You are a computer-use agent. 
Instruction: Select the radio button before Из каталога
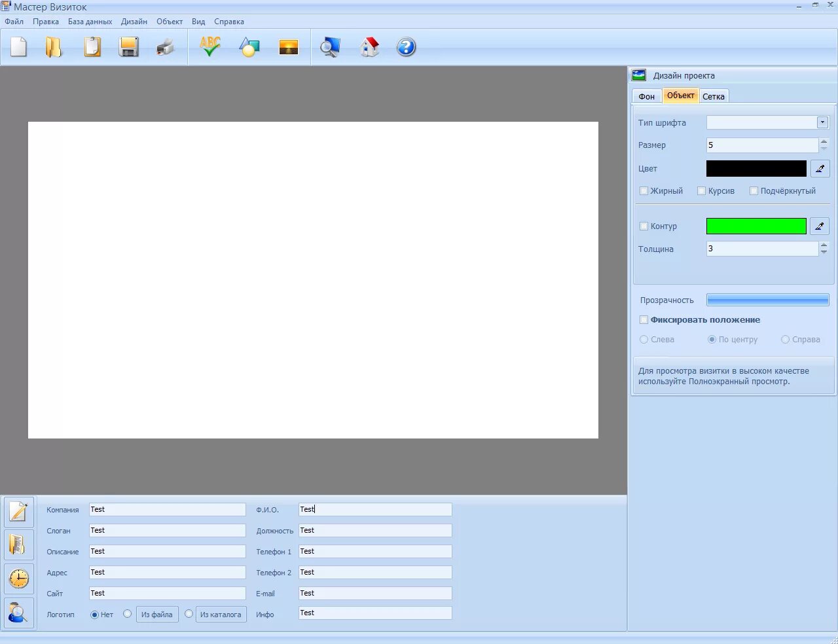189,614
